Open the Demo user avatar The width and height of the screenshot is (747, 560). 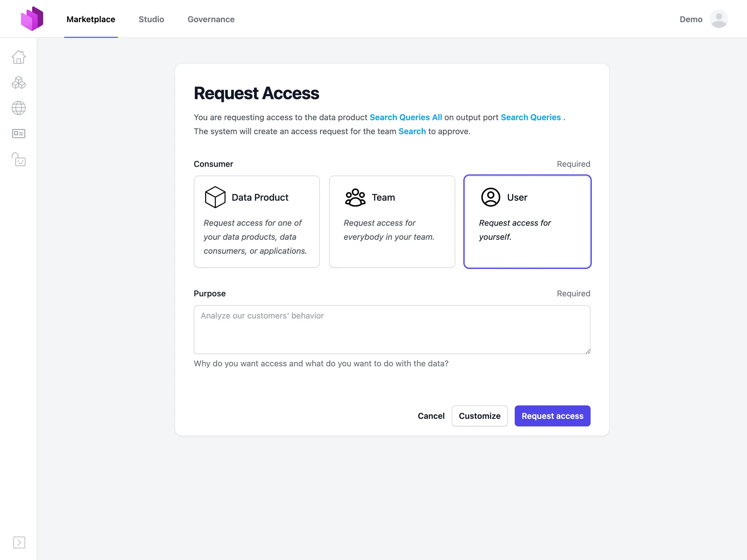(719, 19)
